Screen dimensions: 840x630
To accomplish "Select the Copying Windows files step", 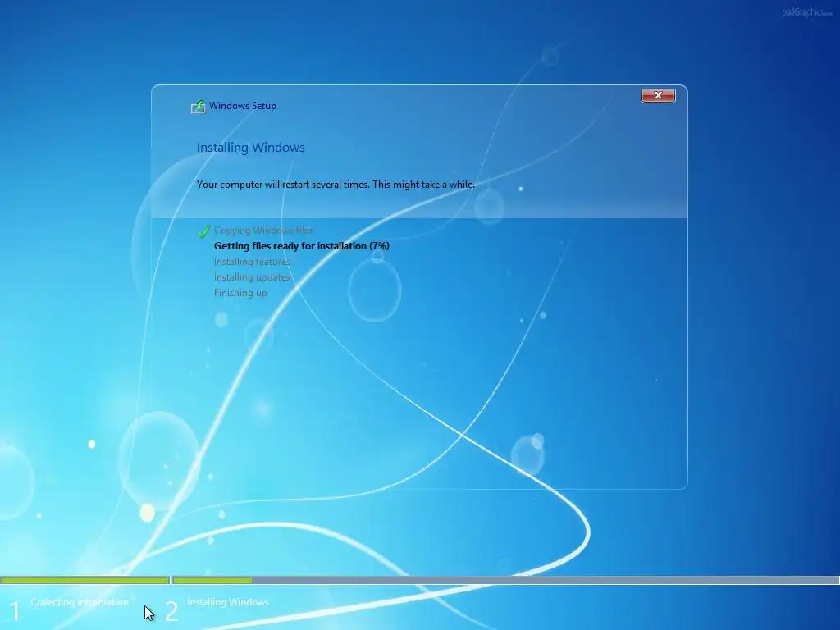I will pos(263,231).
